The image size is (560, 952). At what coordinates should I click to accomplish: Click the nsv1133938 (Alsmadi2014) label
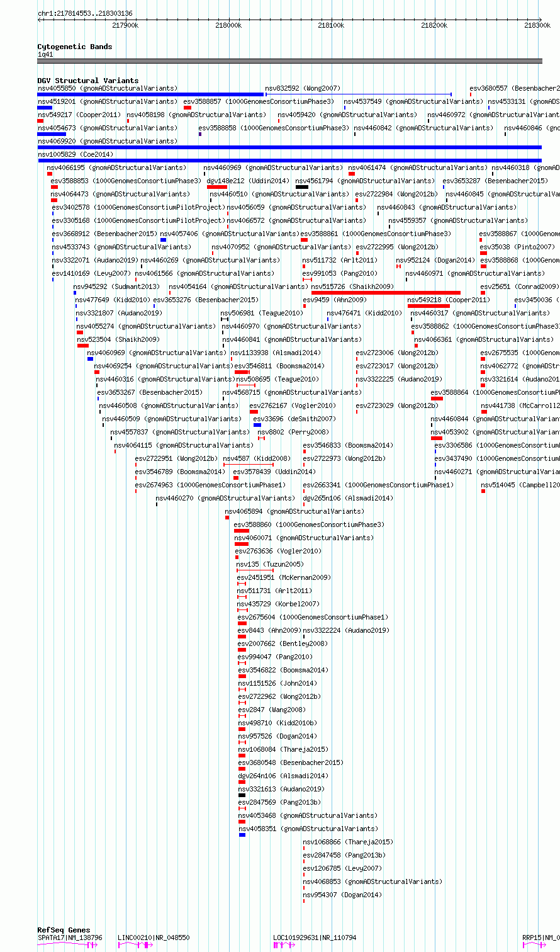click(275, 353)
